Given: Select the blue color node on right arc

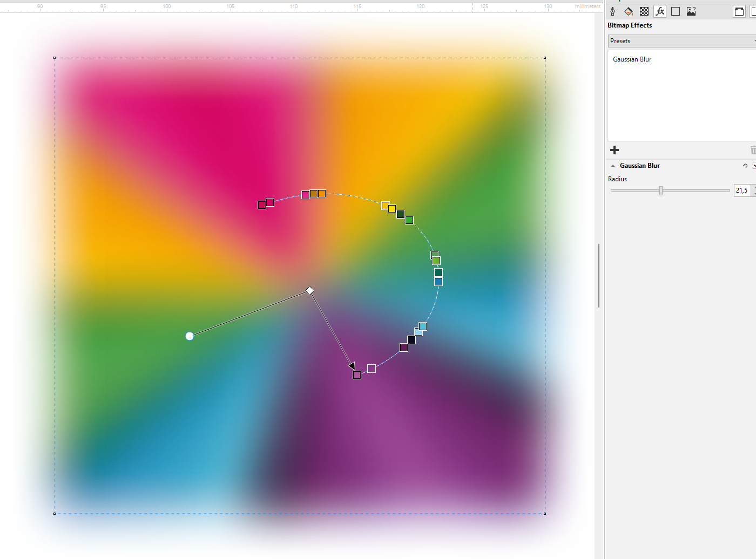Looking at the screenshot, I should 438,282.
